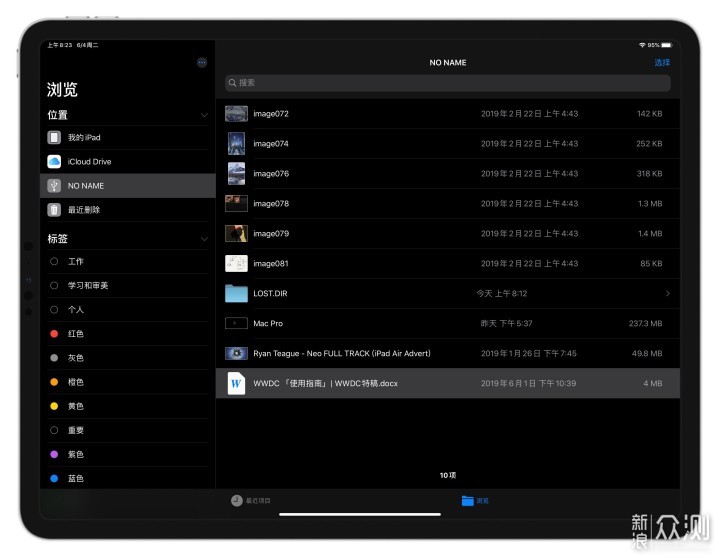This screenshot has width=720, height=559.
Task: Click the 我的 iPad device icon
Action: [54, 137]
